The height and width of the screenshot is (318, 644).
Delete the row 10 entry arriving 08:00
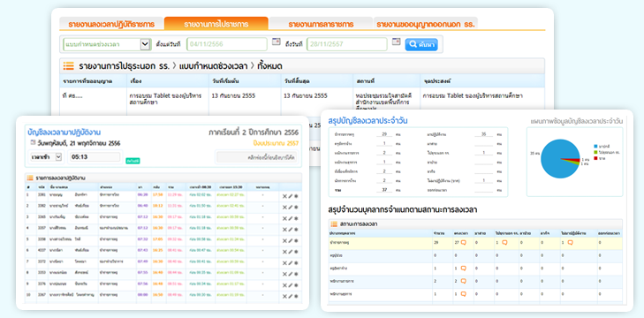pyautogui.click(x=284, y=296)
